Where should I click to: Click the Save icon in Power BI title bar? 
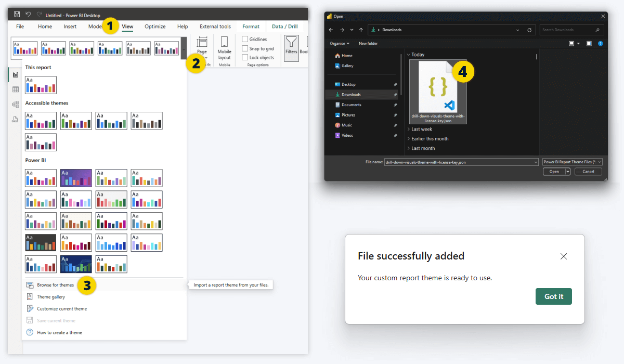(x=17, y=15)
